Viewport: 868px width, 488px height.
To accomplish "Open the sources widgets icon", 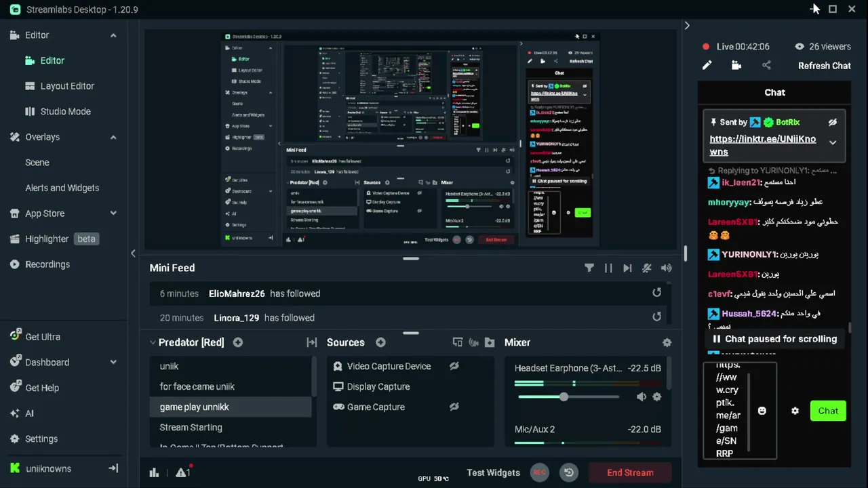I will tap(458, 342).
